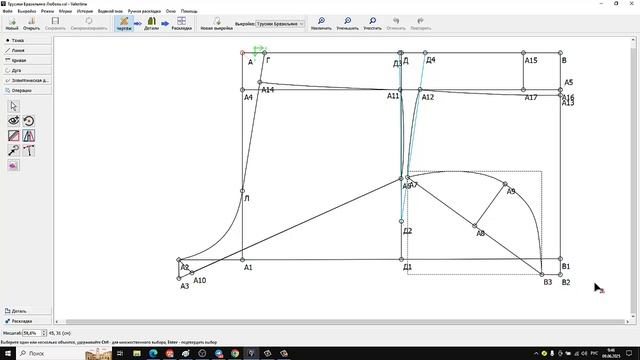Click the Уместить (zoom fit) icon
640x360 pixels.
[372, 23]
